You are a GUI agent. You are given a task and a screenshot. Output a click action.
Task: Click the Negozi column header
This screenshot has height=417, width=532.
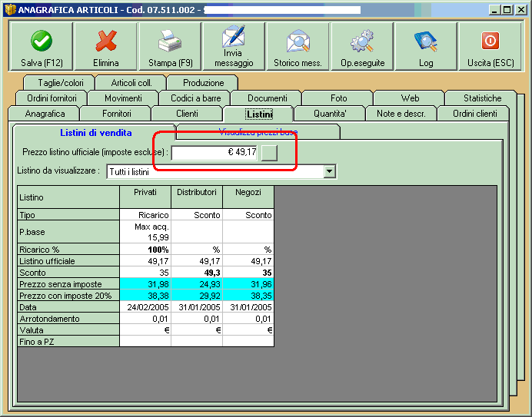pos(248,197)
